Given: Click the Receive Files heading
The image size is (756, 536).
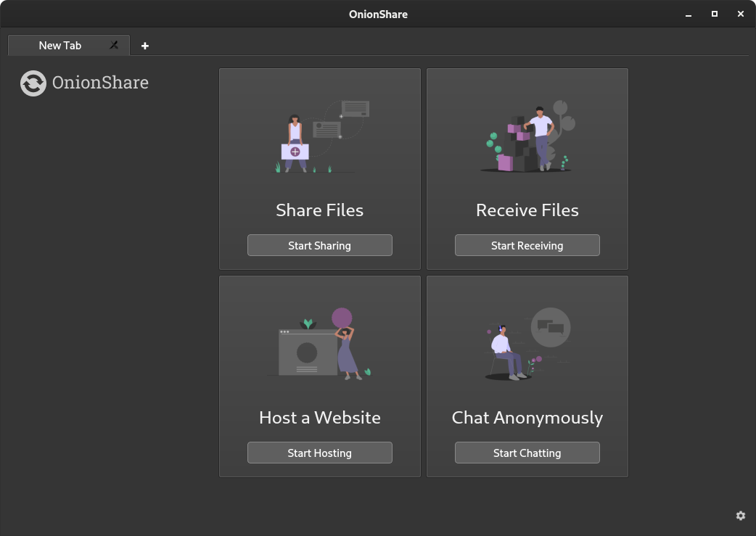Looking at the screenshot, I should tap(527, 210).
